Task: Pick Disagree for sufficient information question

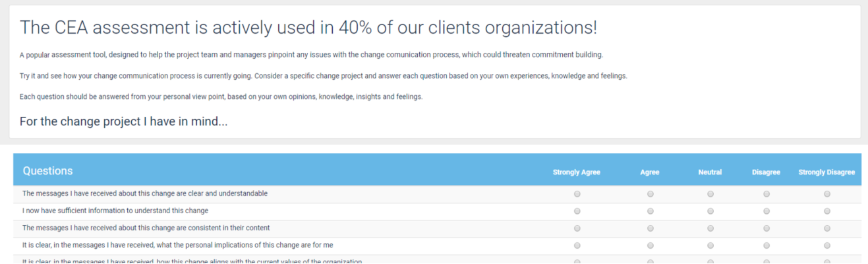Action: click(x=767, y=211)
